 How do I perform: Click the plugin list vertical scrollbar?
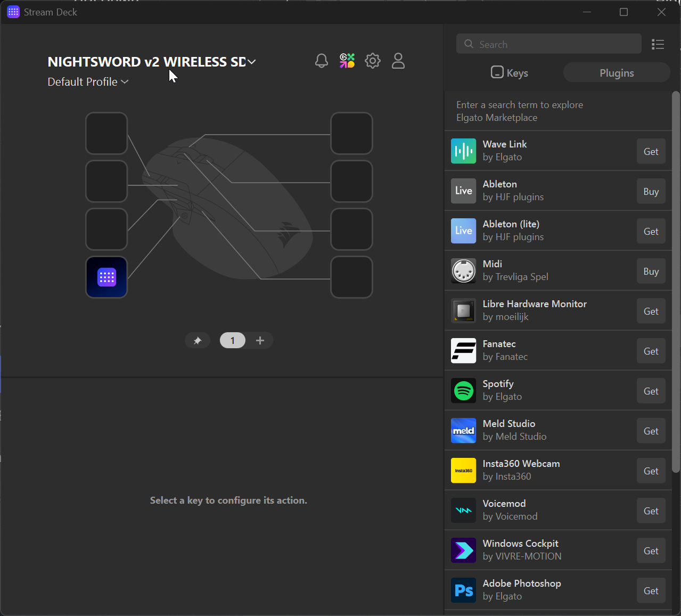coord(676,282)
